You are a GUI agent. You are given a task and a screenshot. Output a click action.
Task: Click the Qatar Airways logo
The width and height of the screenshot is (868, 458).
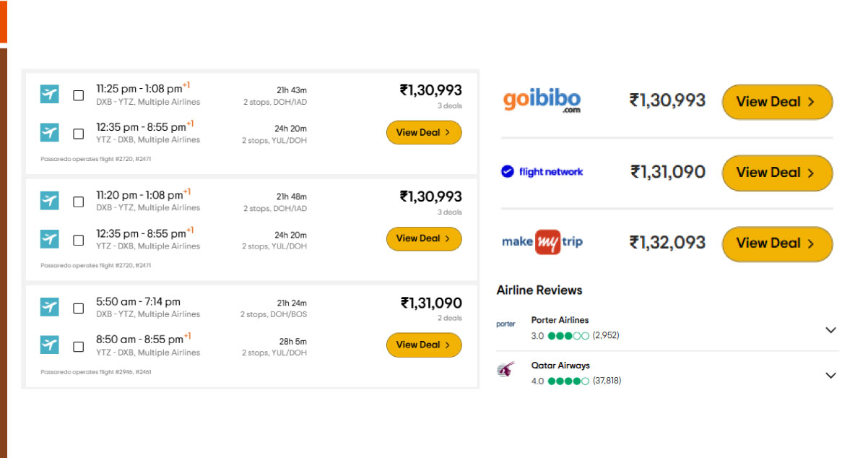point(505,371)
